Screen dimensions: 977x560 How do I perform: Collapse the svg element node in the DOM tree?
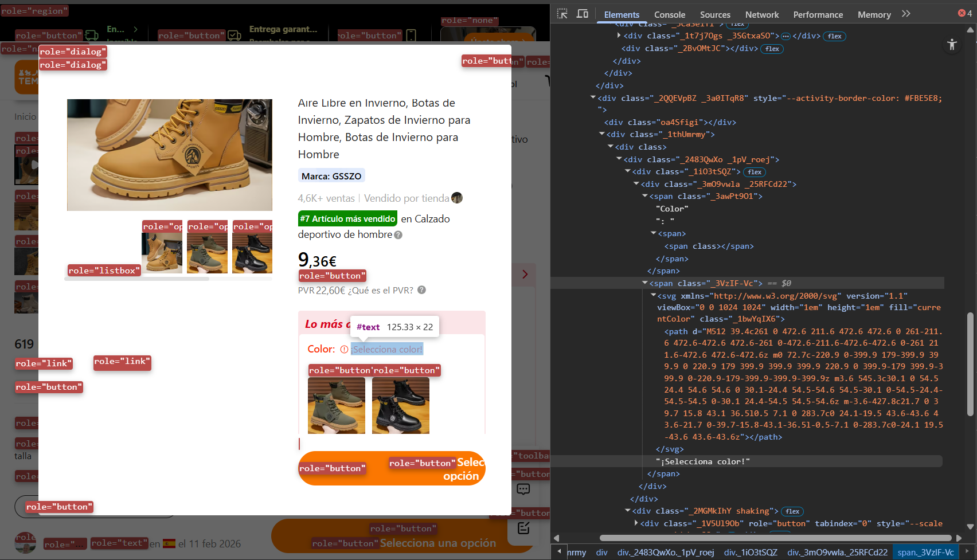tap(653, 296)
